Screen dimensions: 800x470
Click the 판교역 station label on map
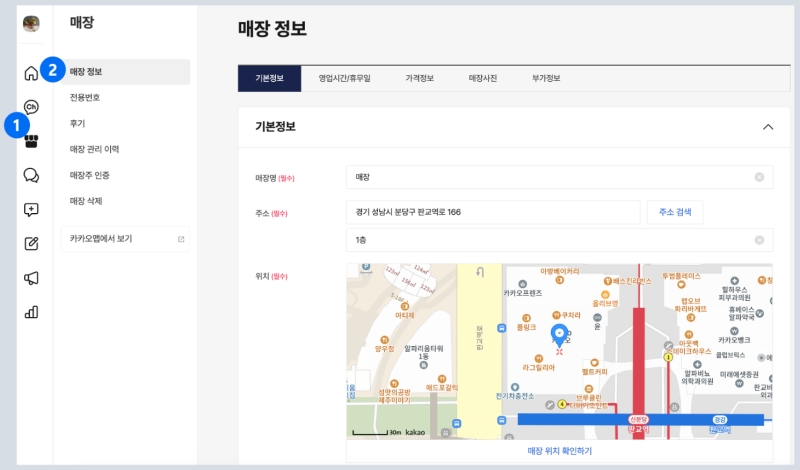click(x=638, y=430)
